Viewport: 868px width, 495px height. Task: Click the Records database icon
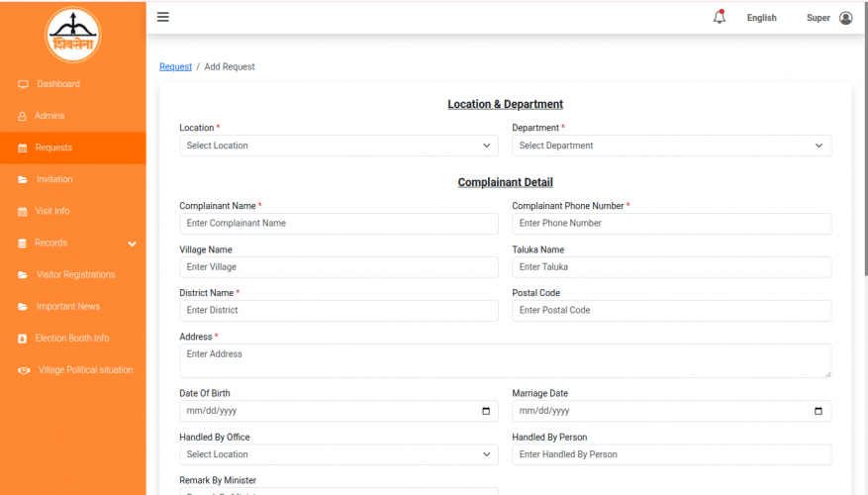pos(22,244)
